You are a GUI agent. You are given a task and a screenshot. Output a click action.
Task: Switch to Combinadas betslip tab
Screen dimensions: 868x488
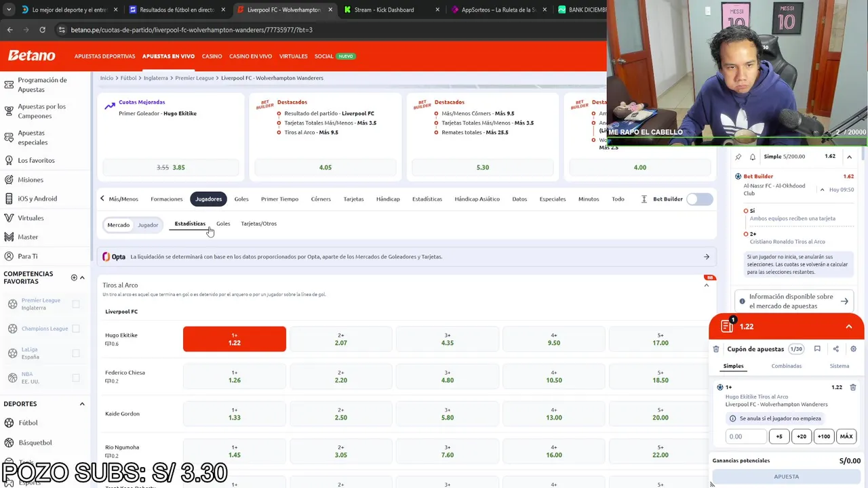(786, 366)
